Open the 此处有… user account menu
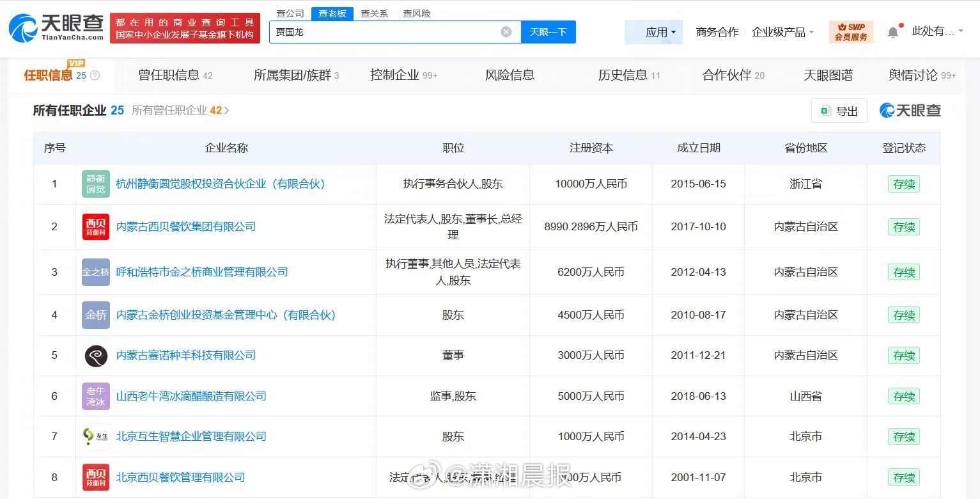The width and height of the screenshot is (980, 499). click(937, 31)
